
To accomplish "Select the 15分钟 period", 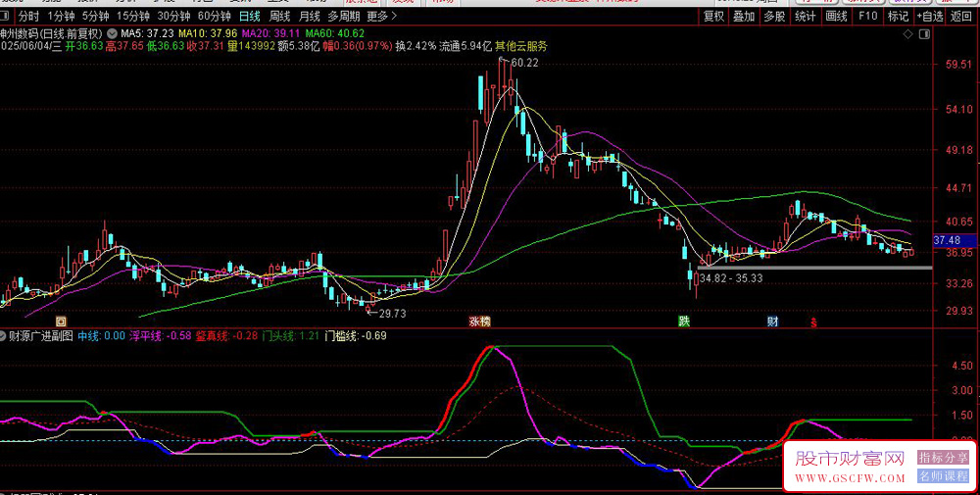I will [x=133, y=17].
